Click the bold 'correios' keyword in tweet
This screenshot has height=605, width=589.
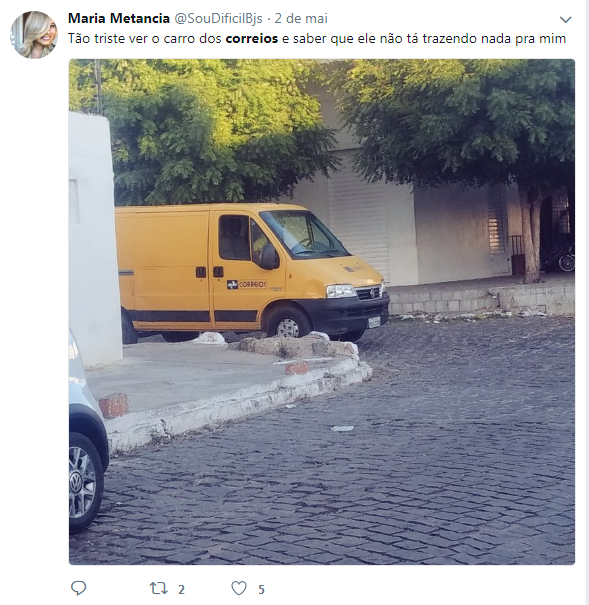[251, 39]
